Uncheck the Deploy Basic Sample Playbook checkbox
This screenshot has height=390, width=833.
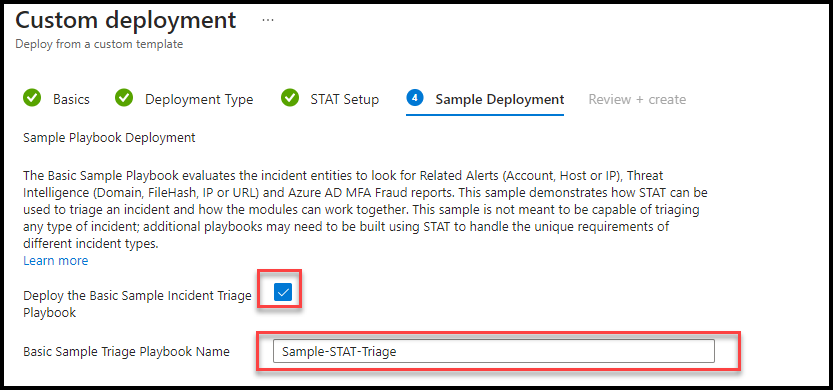tap(283, 292)
